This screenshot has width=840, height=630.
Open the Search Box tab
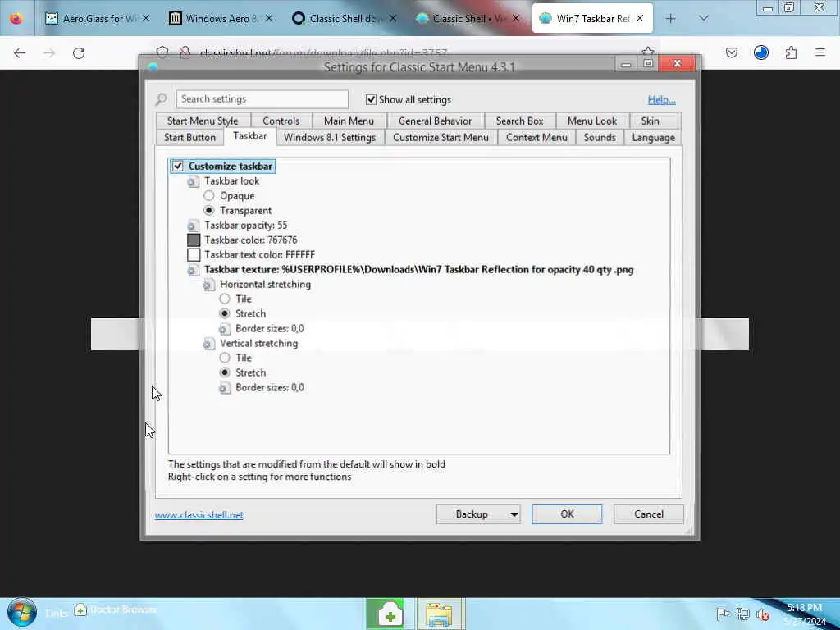point(519,121)
